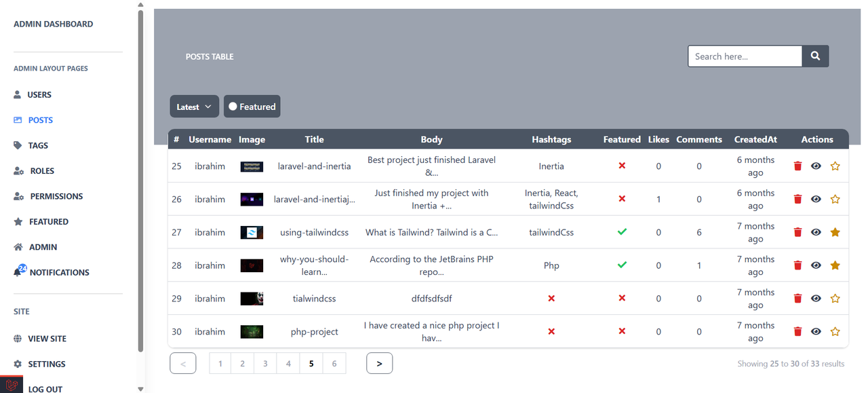Click the Log Out link
868x393 pixels.
tap(45, 389)
